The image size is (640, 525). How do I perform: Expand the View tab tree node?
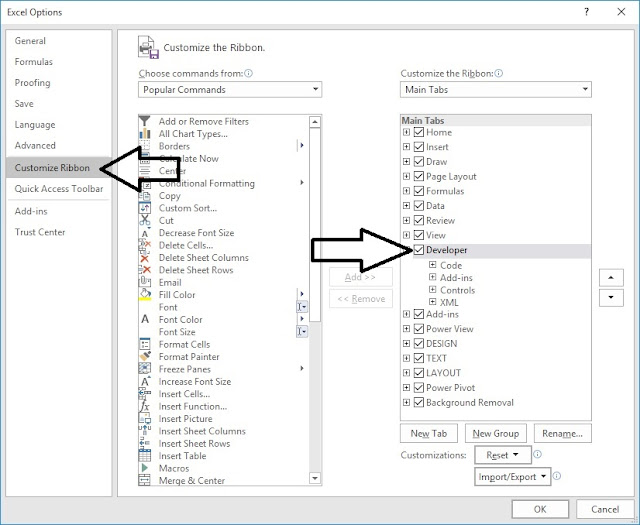click(406, 235)
